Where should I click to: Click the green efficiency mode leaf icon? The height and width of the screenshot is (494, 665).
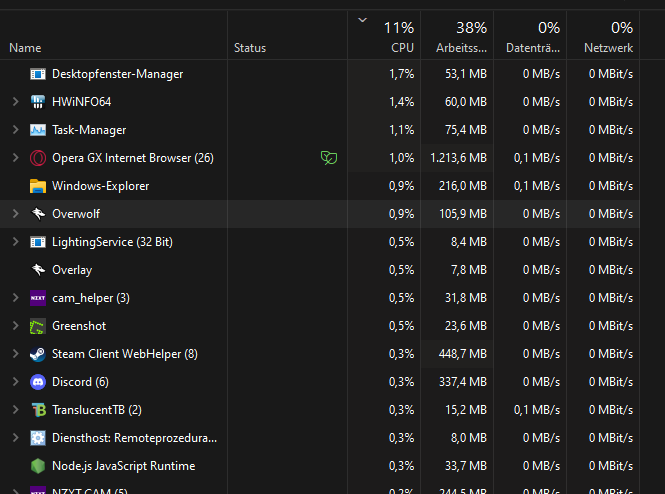329,158
